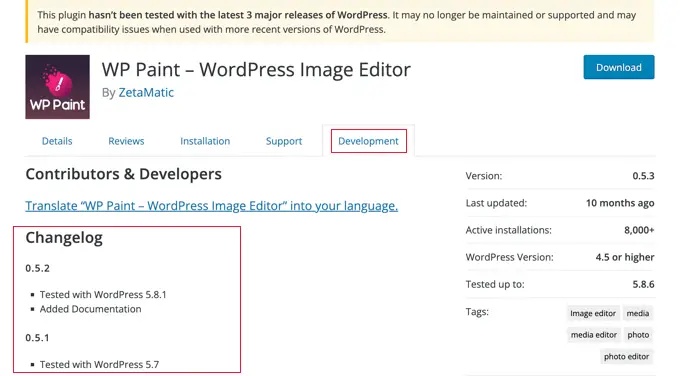Click the photo tag
Viewport: 680px width, 376px height.
638,335
